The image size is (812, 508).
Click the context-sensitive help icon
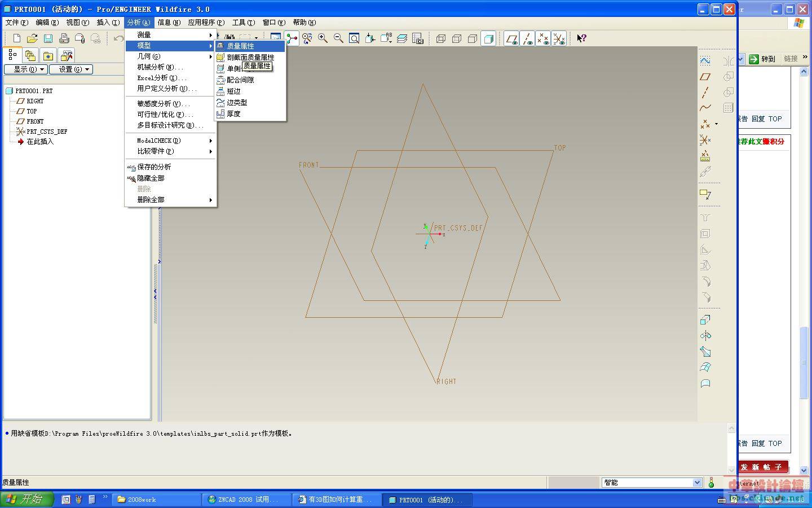click(581, 38)
